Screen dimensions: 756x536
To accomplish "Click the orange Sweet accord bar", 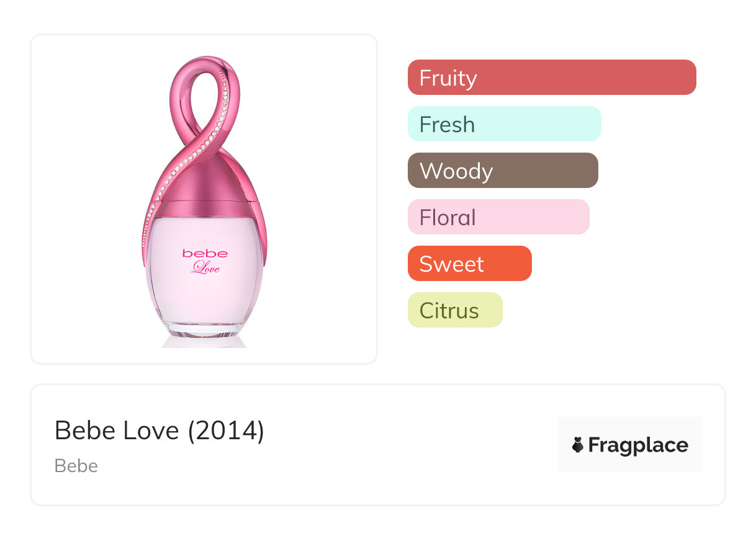I will pos(469,264).
